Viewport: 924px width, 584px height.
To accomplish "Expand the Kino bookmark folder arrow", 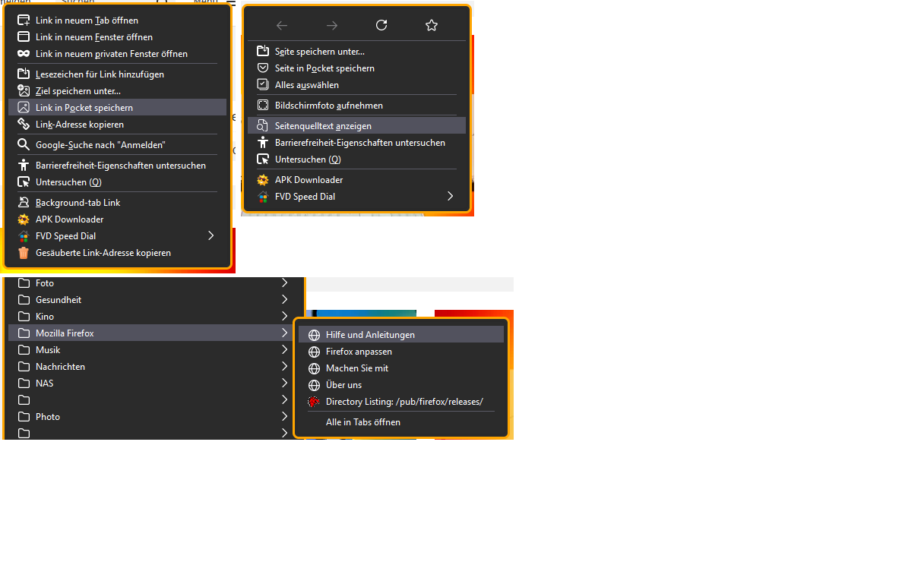I will [x=285, y=316].
